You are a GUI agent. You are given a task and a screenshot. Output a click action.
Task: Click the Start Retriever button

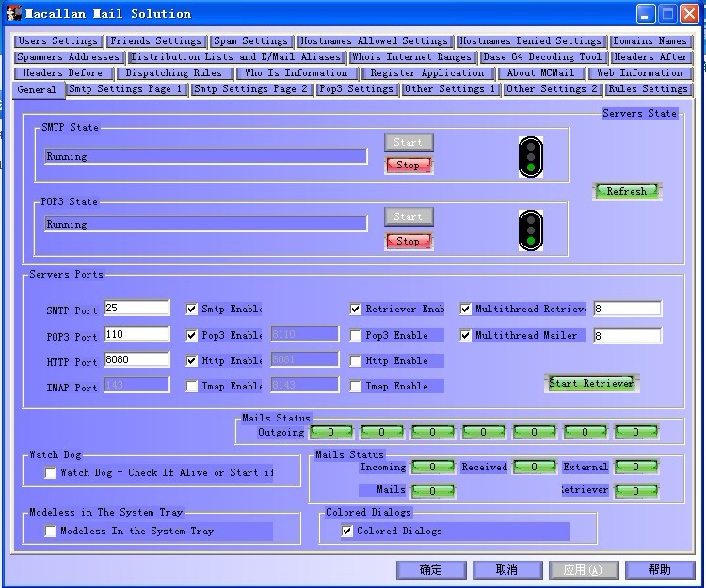pos(592,383)
